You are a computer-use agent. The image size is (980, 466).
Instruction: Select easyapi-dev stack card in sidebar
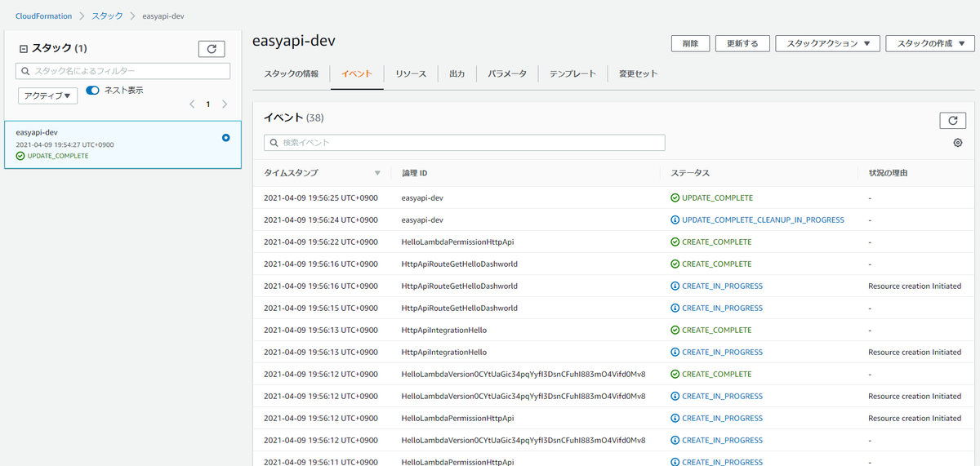[x=122, y=144]
